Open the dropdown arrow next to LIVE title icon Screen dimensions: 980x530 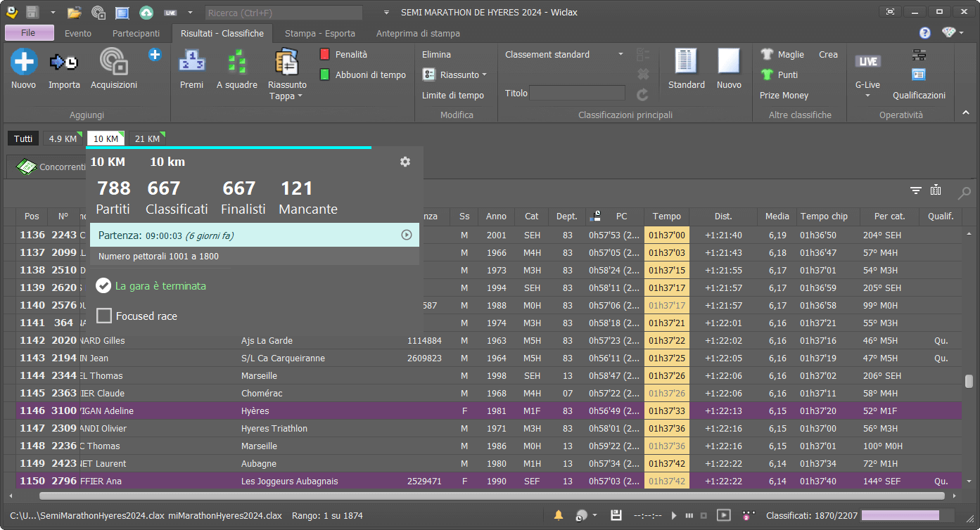point(190,13)
